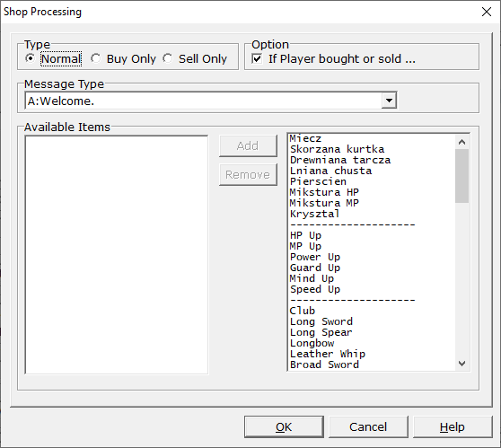Select the Normal shop type
Screen dimensions: 501x448
[53, 58]
